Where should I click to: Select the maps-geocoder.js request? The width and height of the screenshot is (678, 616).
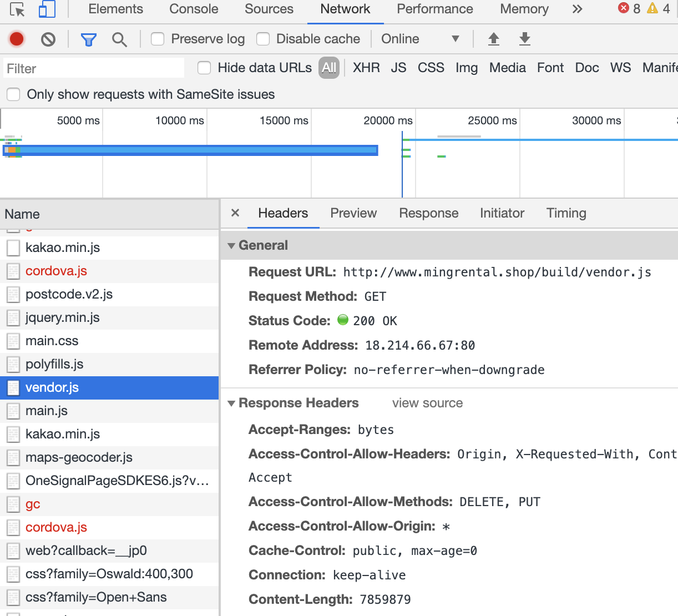(x=109, y=457)
